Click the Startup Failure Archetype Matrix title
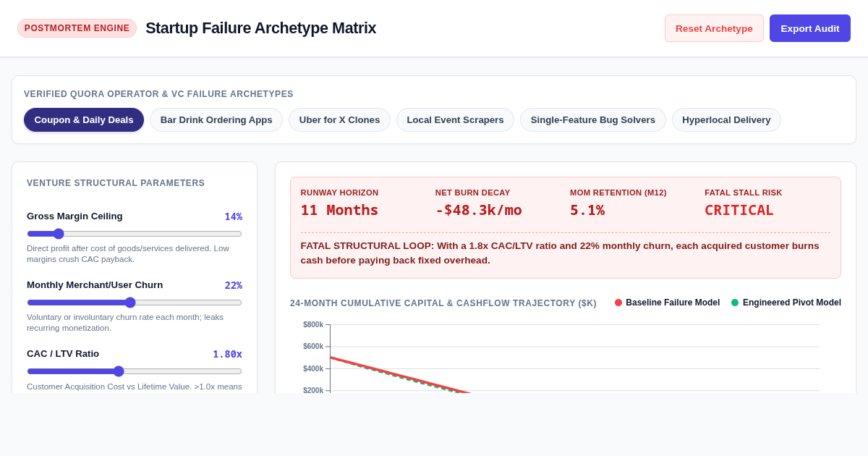Viewport: 868px width, 456px height. pos(260,28)
